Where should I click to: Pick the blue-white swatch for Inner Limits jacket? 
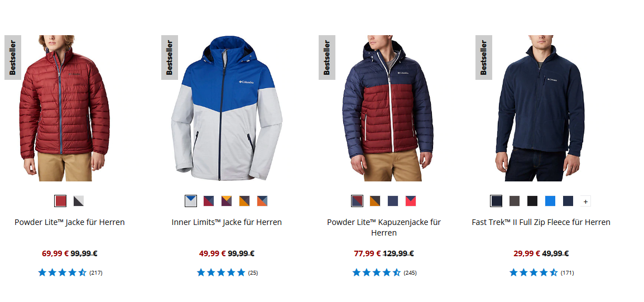coord(190,201)
